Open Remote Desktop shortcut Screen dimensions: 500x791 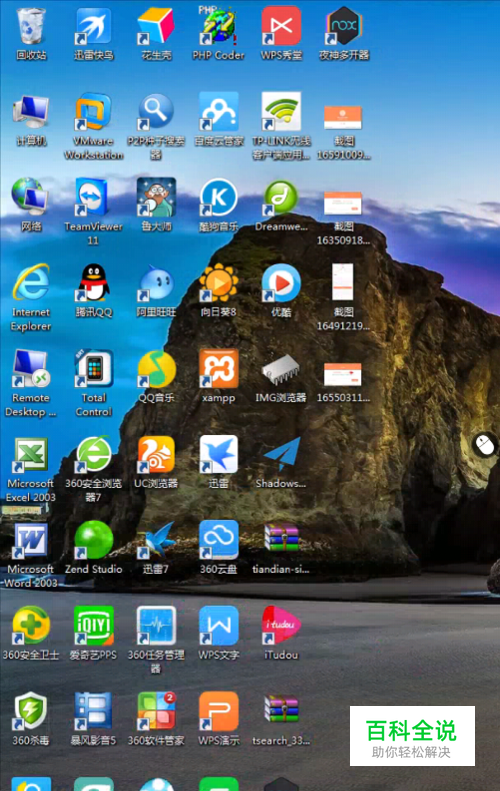click(31, 368)
